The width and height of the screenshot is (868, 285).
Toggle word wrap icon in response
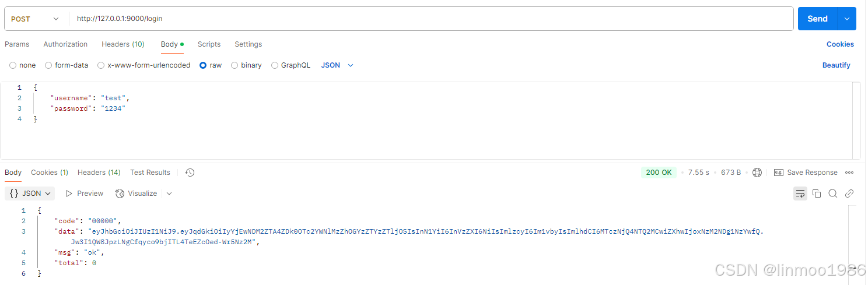[800, 193]
